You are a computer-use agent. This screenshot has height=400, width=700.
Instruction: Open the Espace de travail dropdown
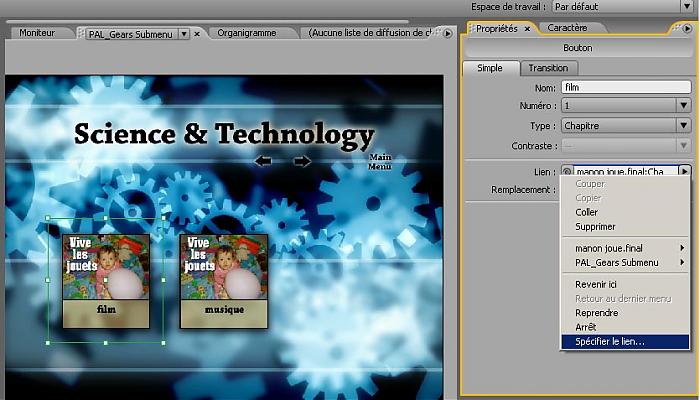(623, 7)
